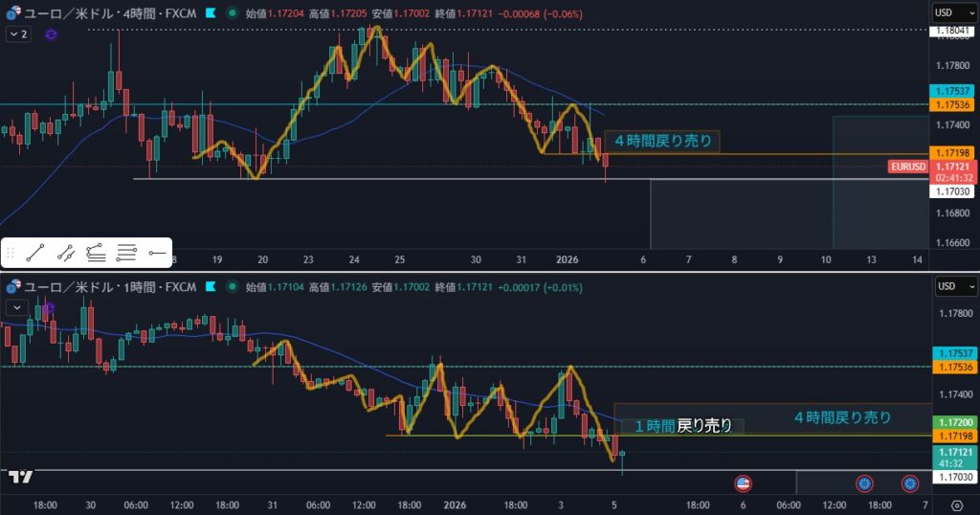The width and height of the screenshot is (980, 515).
Task: Click the drag handle of the drawing toolbar
Action: click(x=11, y=254)
